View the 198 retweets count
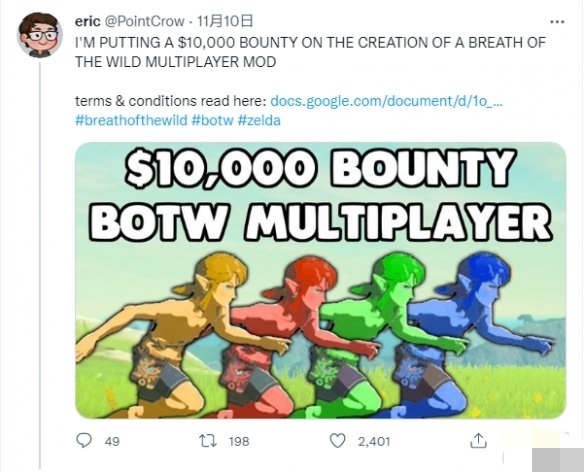Image resolution: width=584 pixels, height=472 pixels. pos(239,441)
